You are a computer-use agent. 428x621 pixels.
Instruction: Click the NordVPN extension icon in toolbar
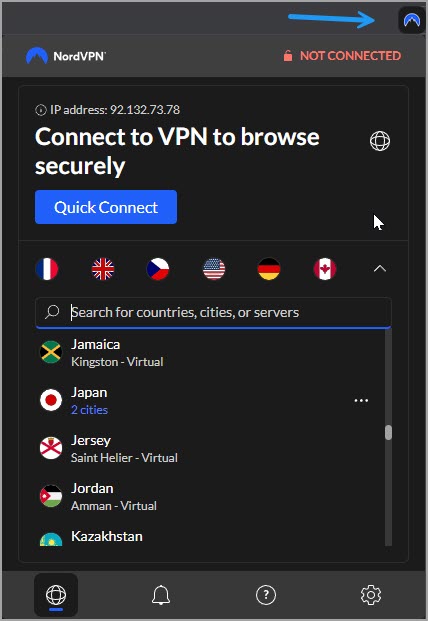(411, 19)
